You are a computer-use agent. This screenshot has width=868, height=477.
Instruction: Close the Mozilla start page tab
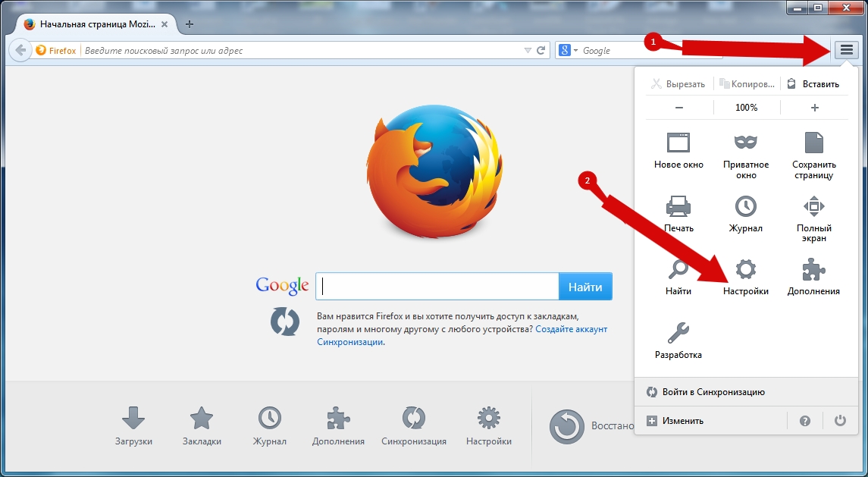165,24
